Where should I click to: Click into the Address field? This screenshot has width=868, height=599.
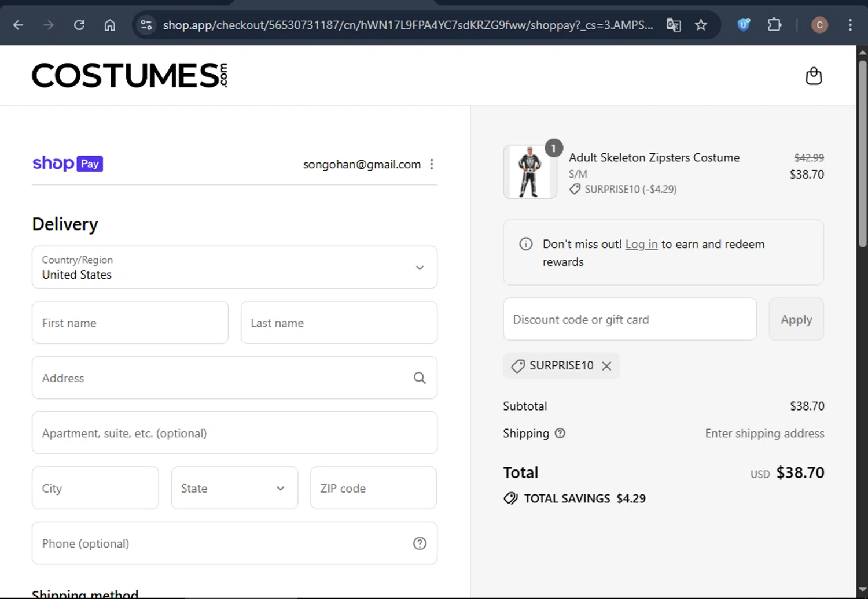[x=234, y=378]
